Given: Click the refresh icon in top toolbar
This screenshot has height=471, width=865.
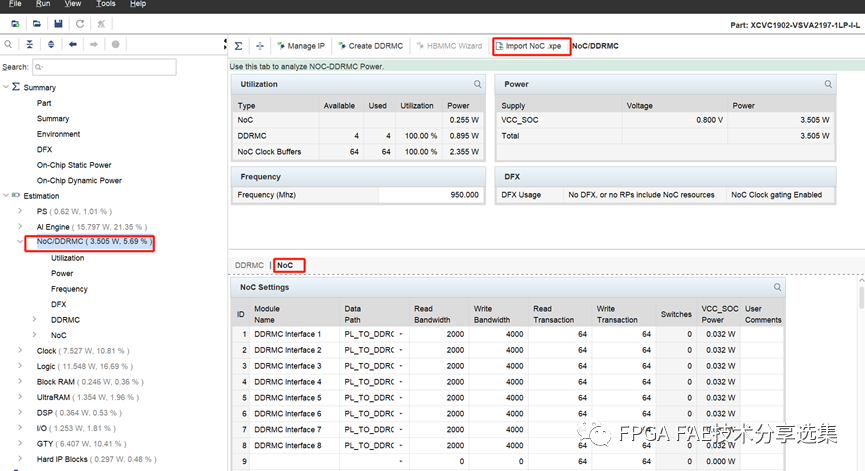Looking at the screenshot, I should (81, 23).
